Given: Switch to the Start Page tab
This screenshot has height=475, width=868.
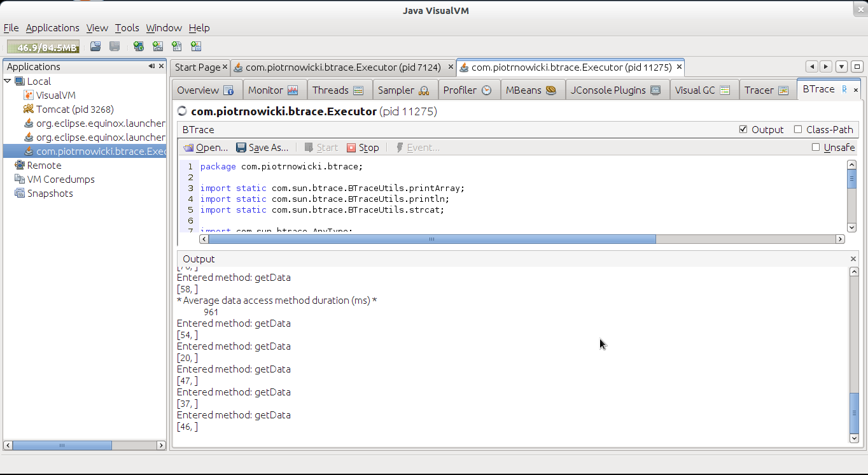Looking at the screenshot, I should pyautogui.click(x=197, y=67).
